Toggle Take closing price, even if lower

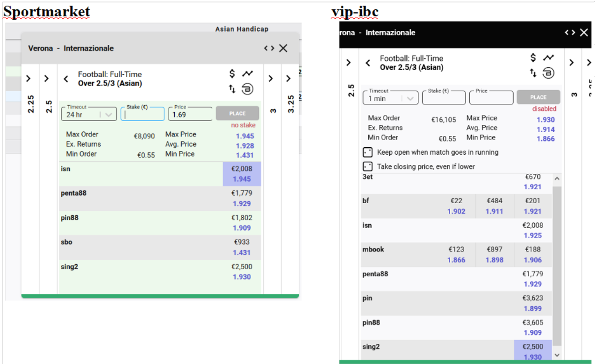coord(367,166)
